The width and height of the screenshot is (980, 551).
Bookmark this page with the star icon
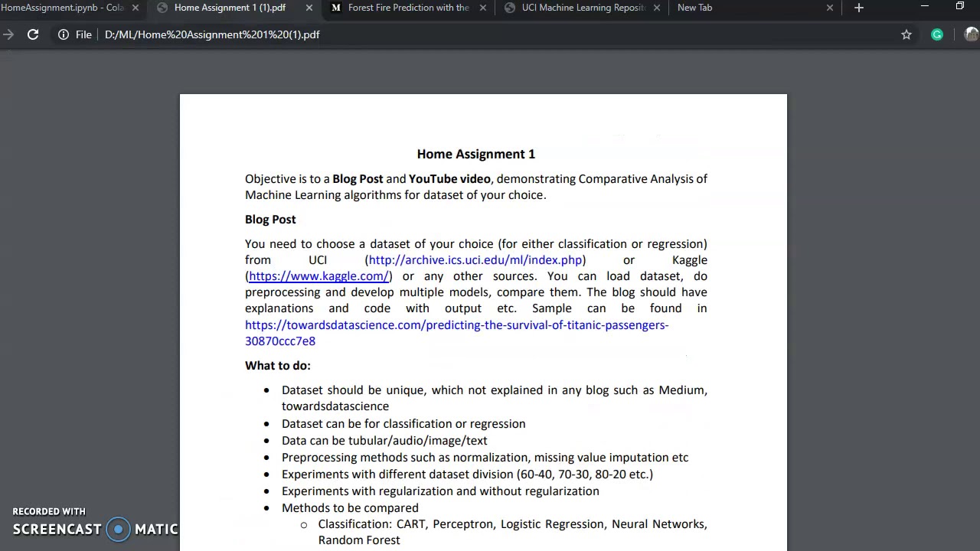[x=906, y=34]
